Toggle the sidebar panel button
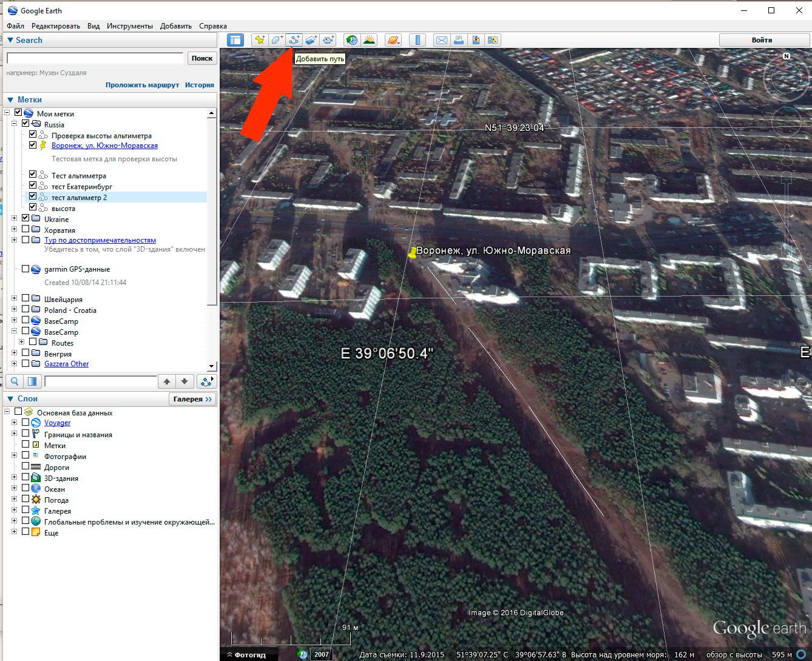The height and width of the screenshot is (661, 812). pos(235,40)
